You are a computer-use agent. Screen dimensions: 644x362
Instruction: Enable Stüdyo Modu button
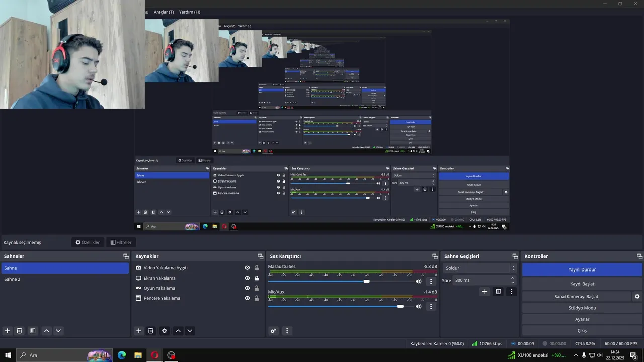pos(582,308)
